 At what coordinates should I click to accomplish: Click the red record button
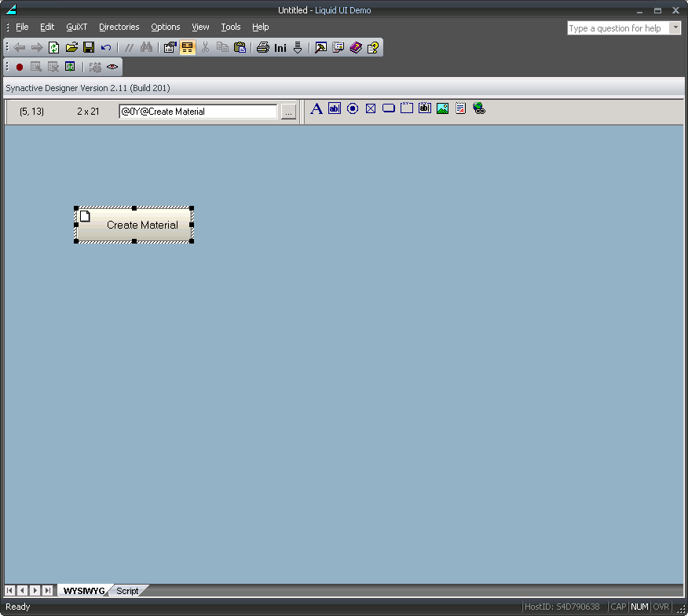(x=20, y=67)
